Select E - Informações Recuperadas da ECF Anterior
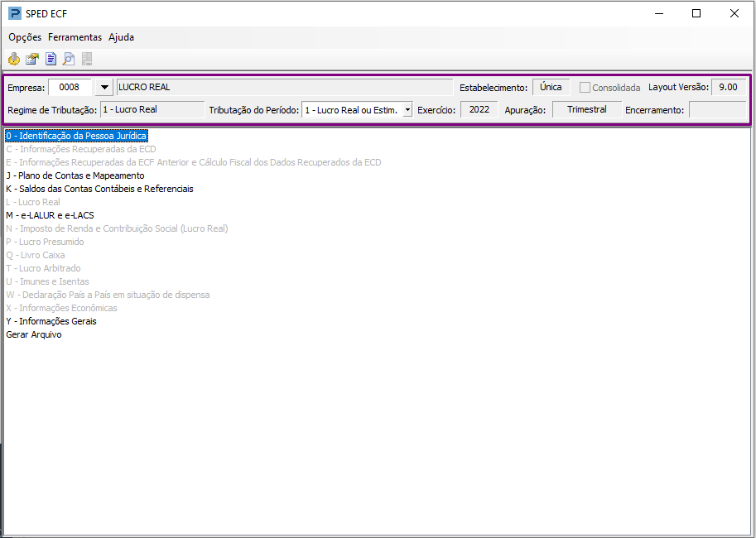 pyautogui.click(x=193, y=162)
